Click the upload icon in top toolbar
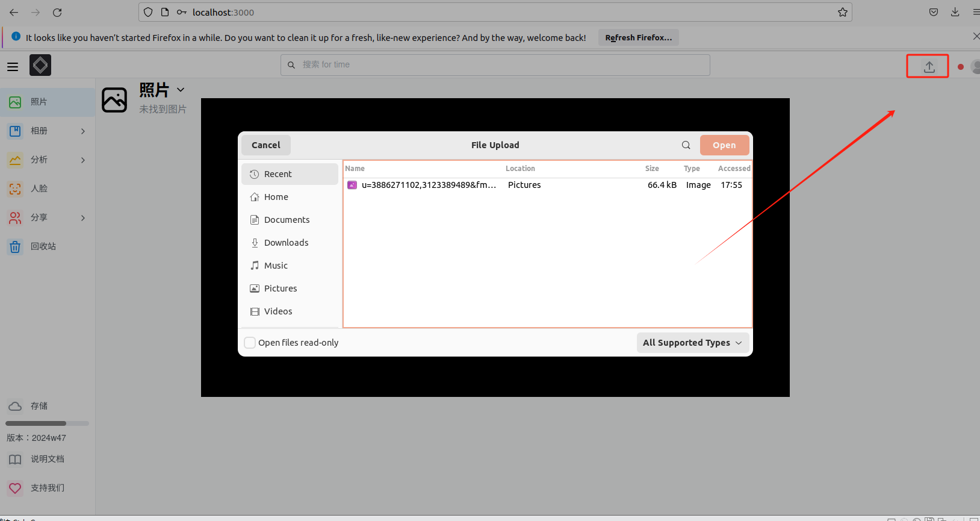 (x=929, y=67)
